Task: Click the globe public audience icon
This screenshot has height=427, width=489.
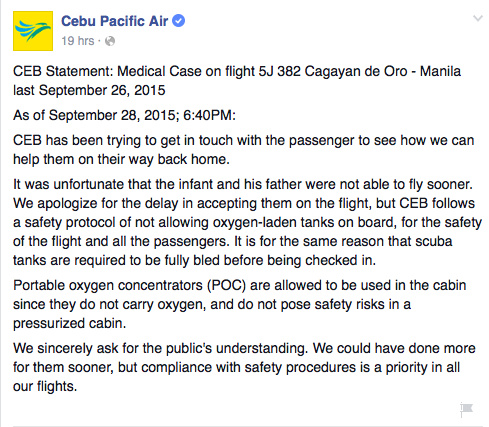Action: coord(110,41)
